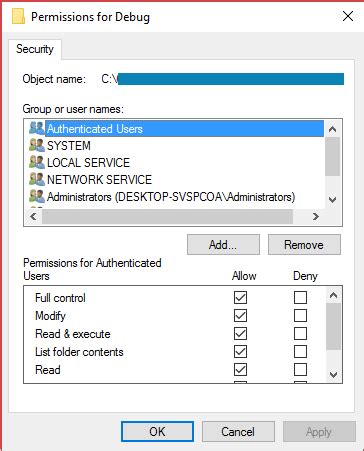
Task: Click the permissions list scrollbar thumb
Action: pos(333,326)
